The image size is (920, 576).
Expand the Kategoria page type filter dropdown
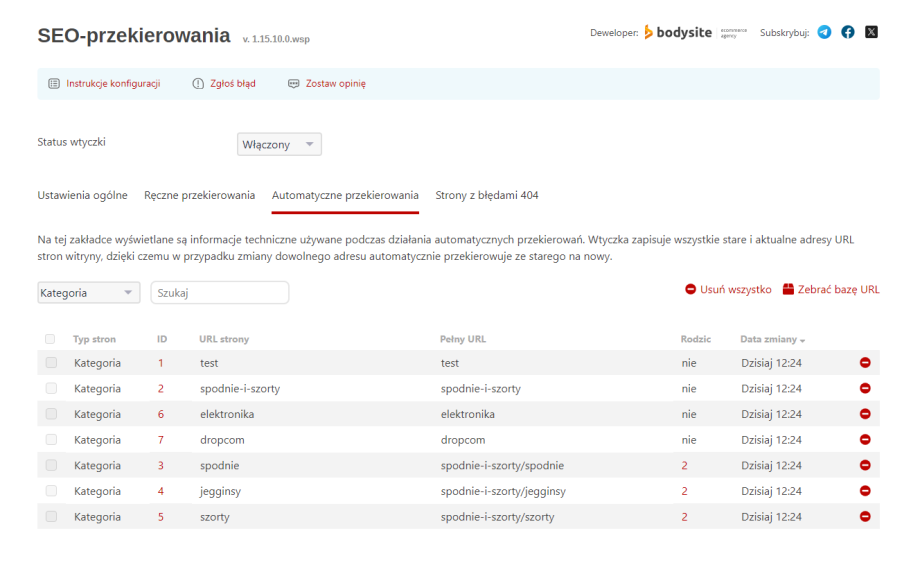88,293
